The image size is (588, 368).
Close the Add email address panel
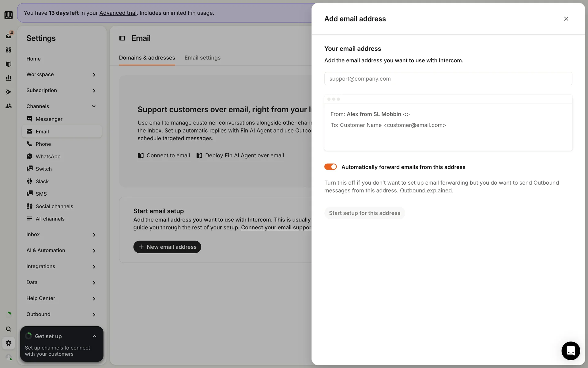(x=566, y=19)
